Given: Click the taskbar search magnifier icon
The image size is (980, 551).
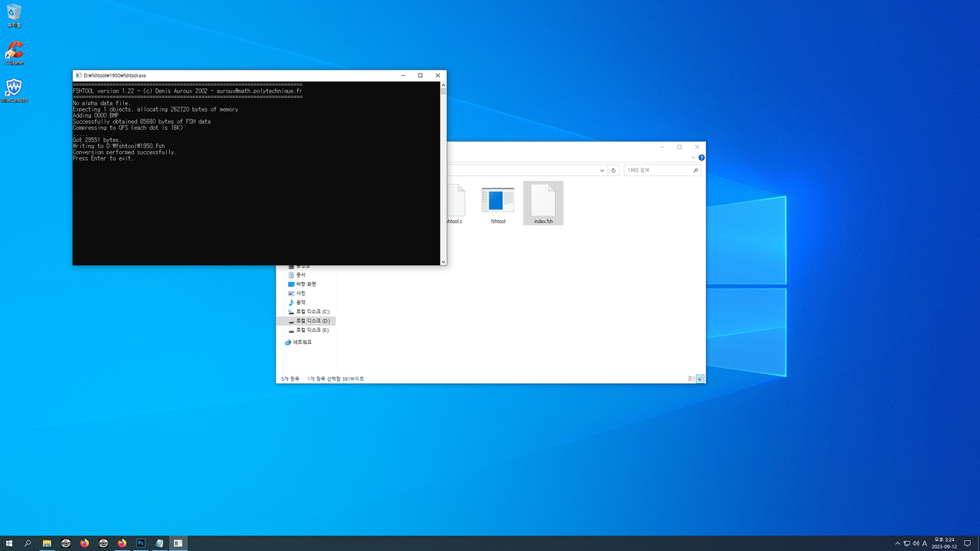Looking at the screenshot, I should (x=28, y=543).
